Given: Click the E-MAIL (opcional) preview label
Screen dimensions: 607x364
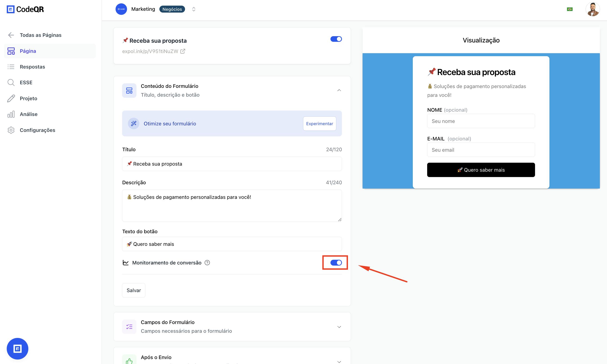Looking at the screenshot, I should (449, 139).
